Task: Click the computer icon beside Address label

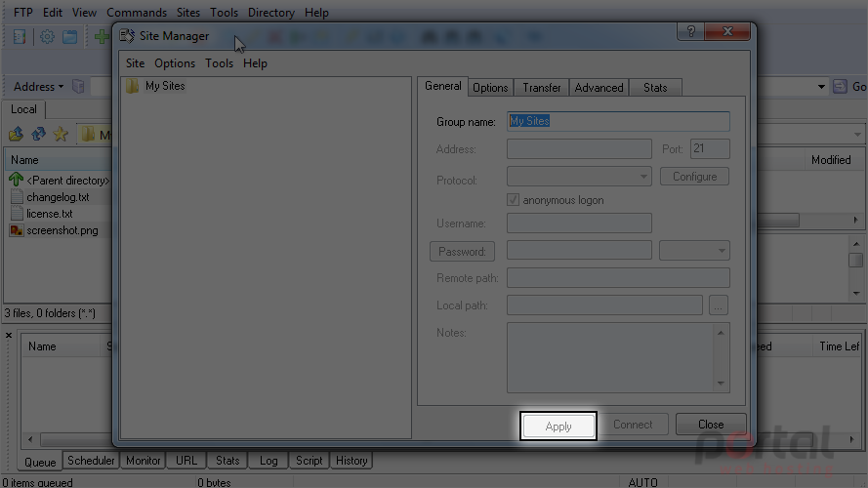Action: [79, 86]
